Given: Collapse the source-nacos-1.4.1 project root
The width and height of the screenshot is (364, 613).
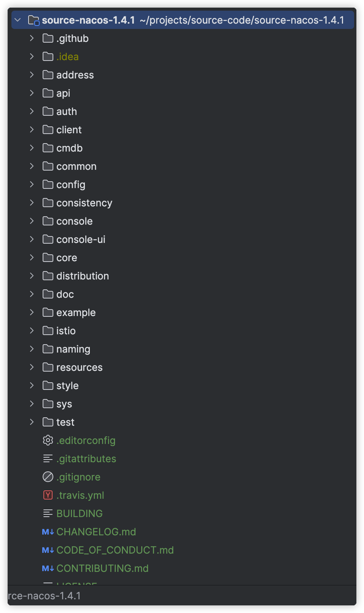Looking at the screenshot, I should [x=17, y=20].
